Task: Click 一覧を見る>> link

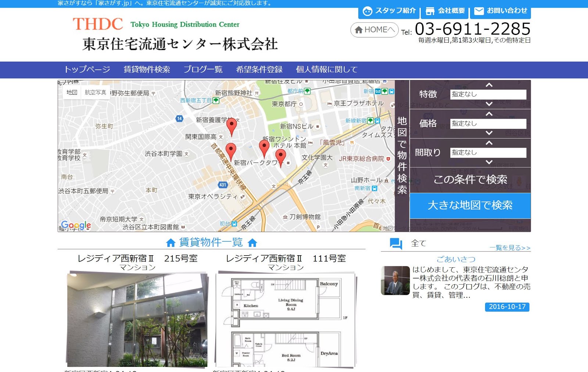Action: click(510, 248)
